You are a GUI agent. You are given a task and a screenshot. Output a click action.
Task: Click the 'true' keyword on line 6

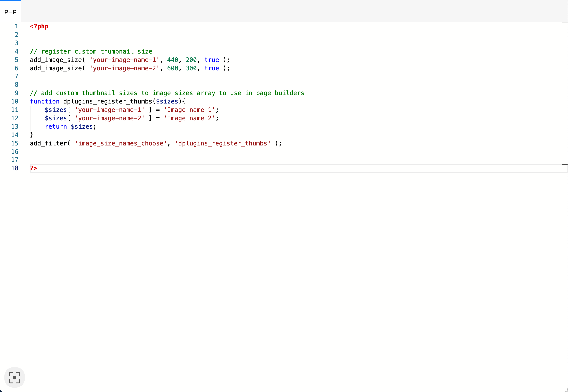pos(212,68)
